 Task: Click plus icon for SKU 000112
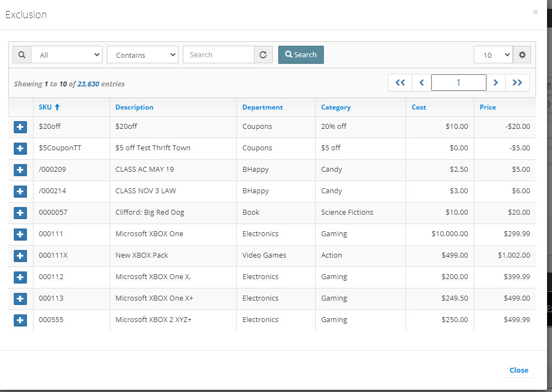[20, 277]
